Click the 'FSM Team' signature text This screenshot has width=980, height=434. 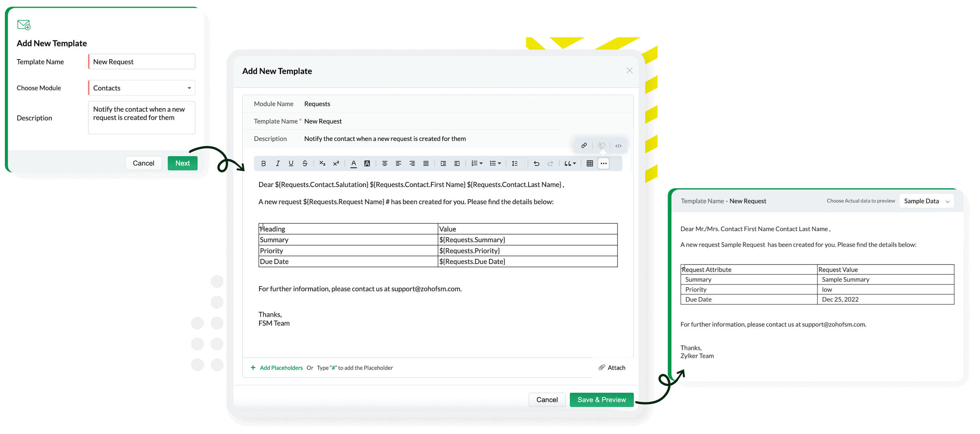(274, 323)
